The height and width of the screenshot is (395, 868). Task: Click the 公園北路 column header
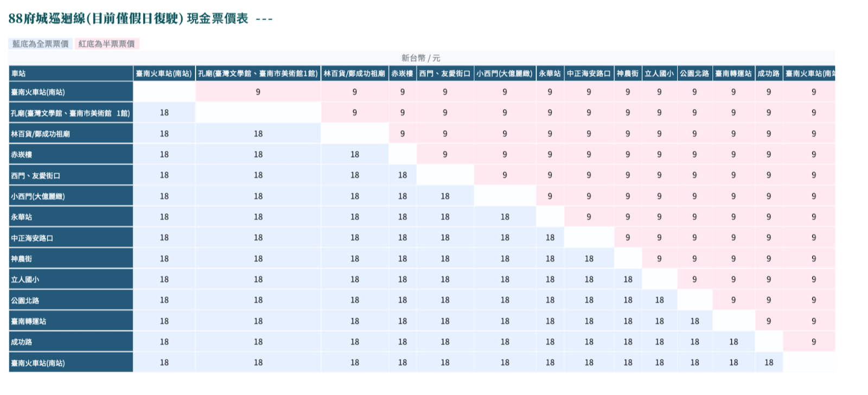pyautogui.click(x=695, y=73)
